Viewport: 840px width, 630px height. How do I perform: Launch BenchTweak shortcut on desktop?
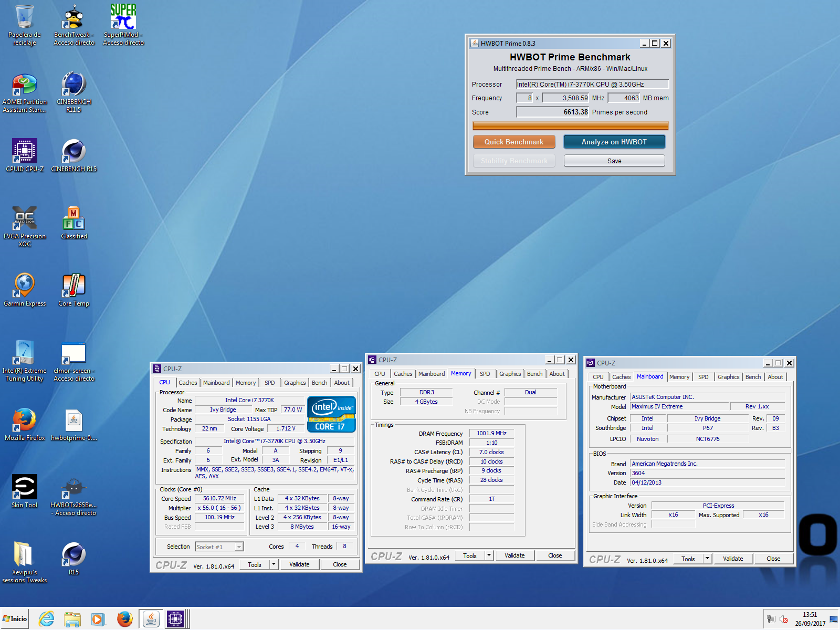[73, 25]
